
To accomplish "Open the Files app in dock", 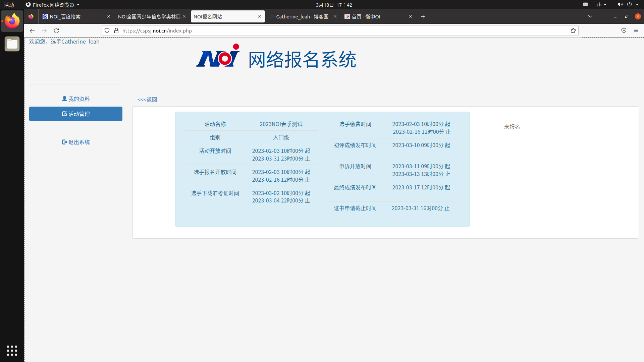I will [12, 44].
